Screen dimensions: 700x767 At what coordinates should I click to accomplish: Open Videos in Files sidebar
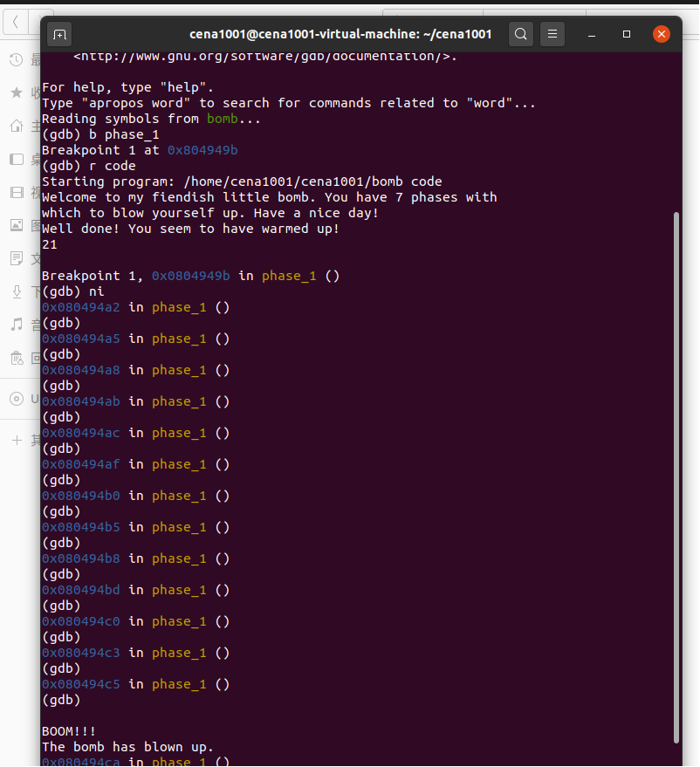click(17, 192)
